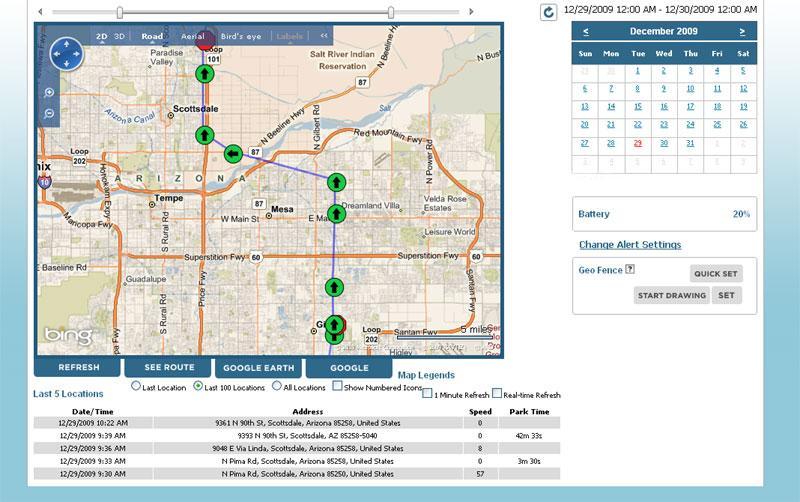Zoom out on the map

pos(50,113)
